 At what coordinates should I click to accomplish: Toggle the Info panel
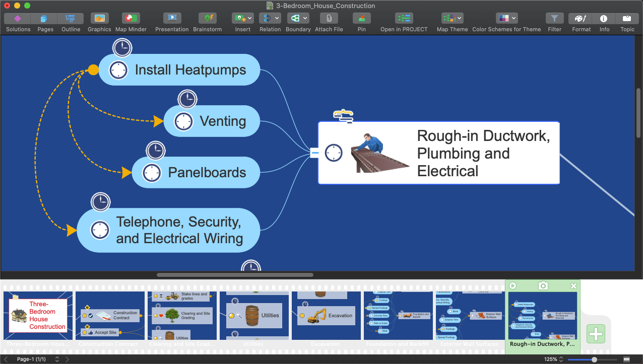tap(604, 19)
